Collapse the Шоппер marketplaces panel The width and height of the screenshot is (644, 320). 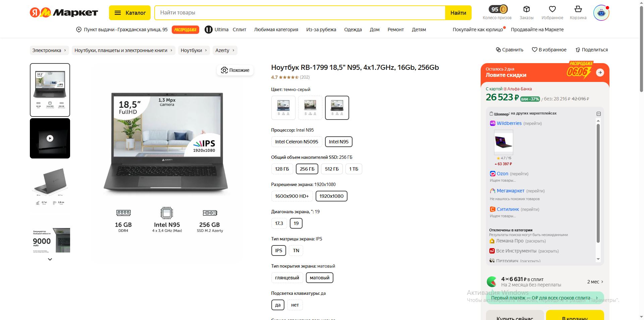(598, 114)
